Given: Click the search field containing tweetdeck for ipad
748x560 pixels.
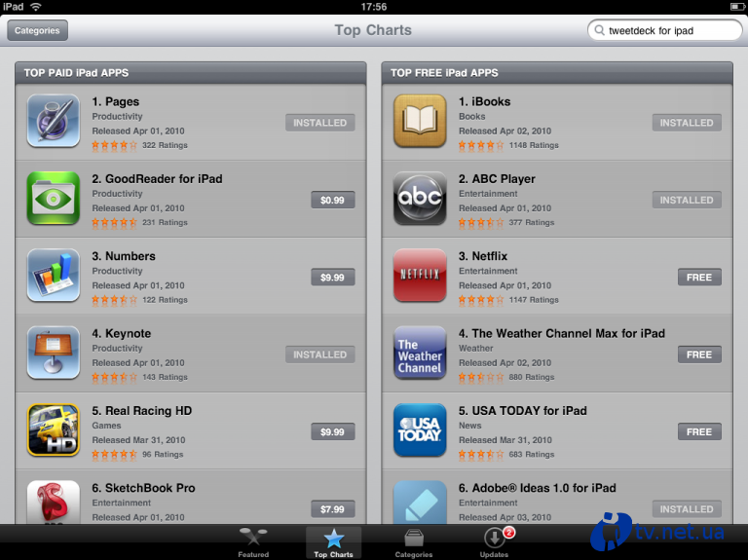Looking at the screenshot, I should tap(664, 30).
